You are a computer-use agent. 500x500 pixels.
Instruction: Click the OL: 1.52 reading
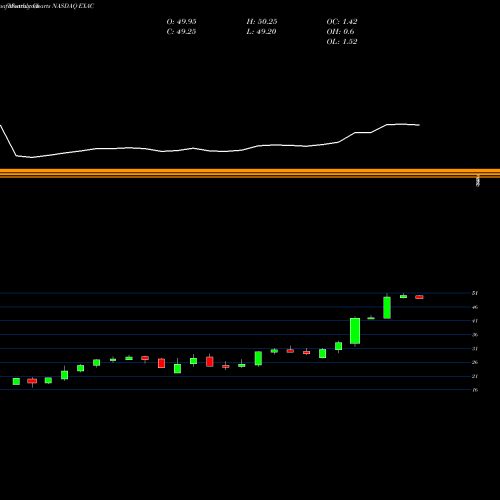342,42
